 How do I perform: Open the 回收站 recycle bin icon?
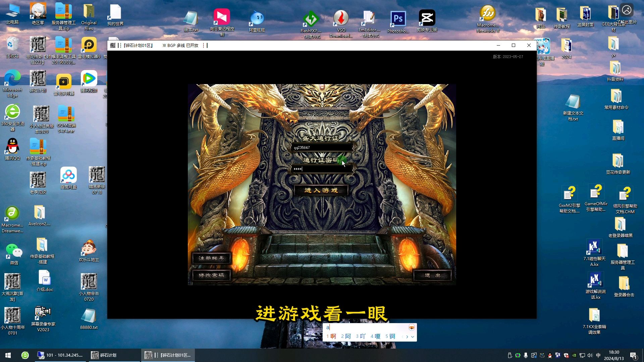pos(12,48)
